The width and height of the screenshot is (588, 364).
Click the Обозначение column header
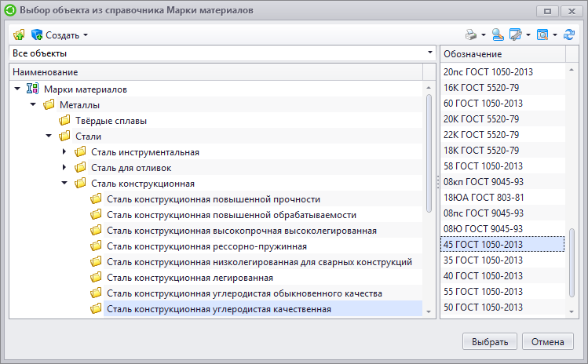[x=502, y=54]
